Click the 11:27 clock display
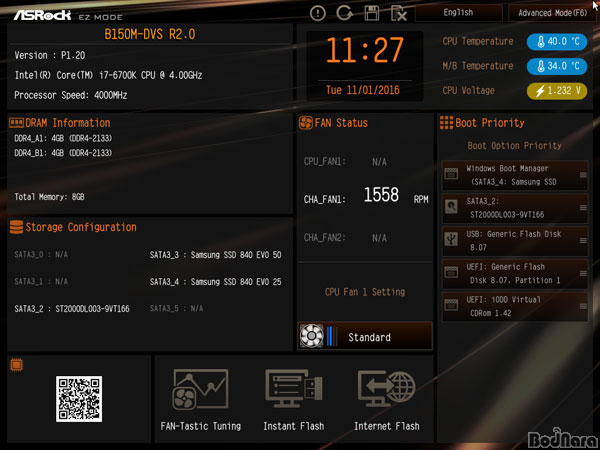The width and height of the screenshot is (600, 450). click(365, 51)
